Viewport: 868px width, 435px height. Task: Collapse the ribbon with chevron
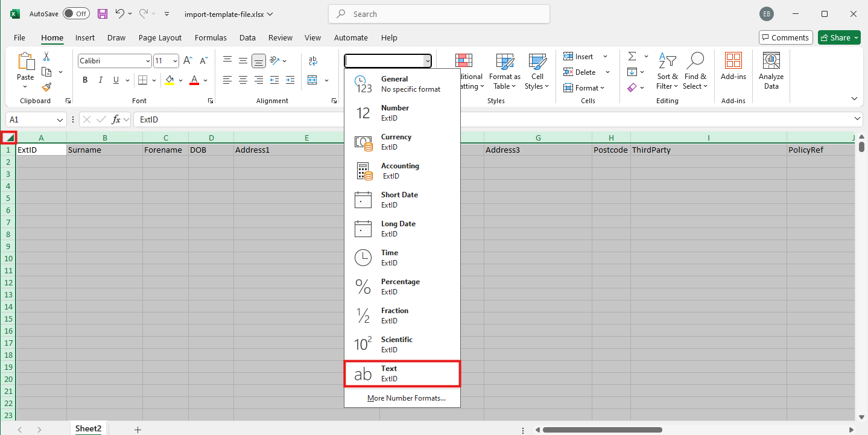click(x=854, y=99)
